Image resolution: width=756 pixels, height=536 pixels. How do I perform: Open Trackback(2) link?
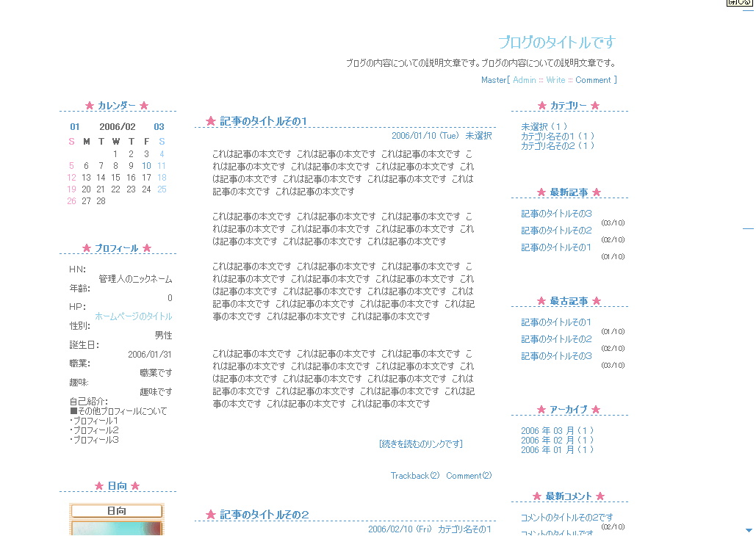(x=414, y=476)
